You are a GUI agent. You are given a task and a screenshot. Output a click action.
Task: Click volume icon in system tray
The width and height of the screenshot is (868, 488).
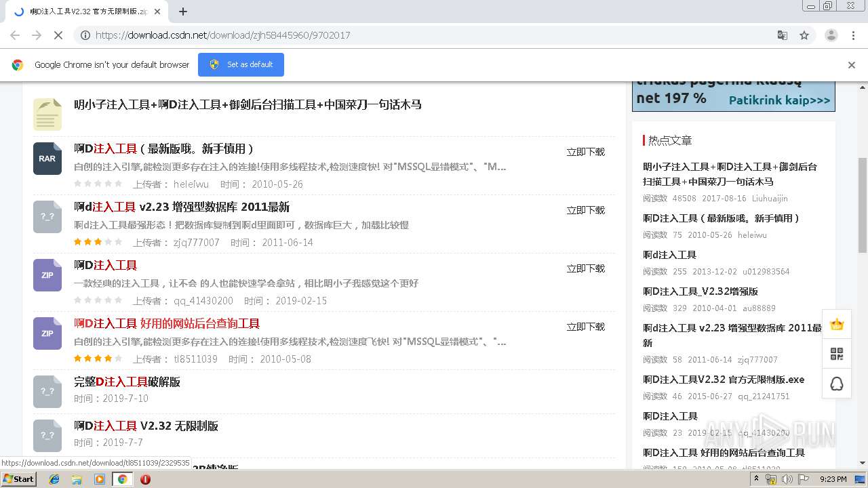787,479
